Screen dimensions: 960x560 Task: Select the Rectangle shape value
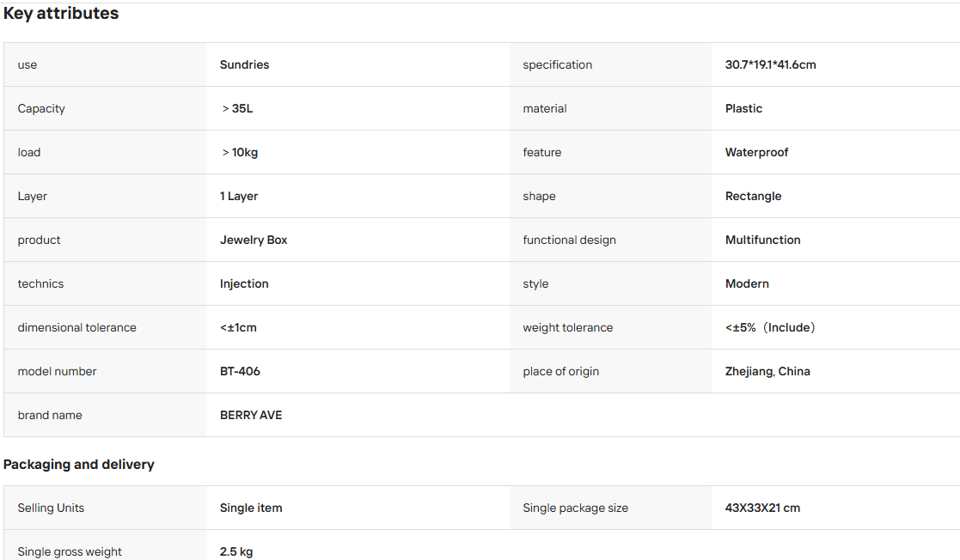(x=753, y=197)
